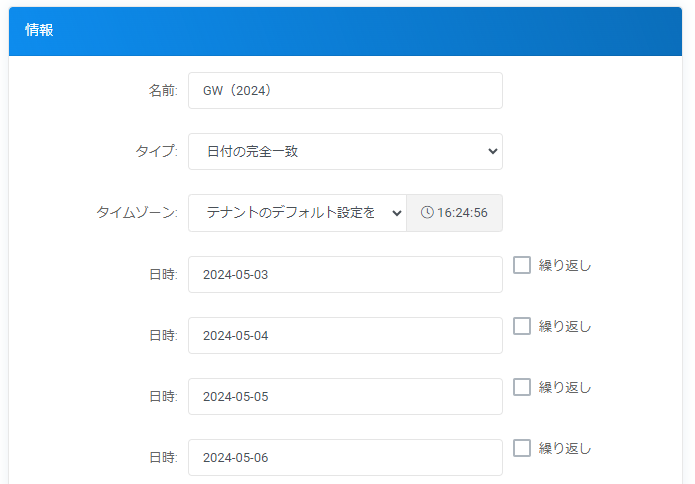Toggle the repeat checkbox for 2024-05-05

522,387
